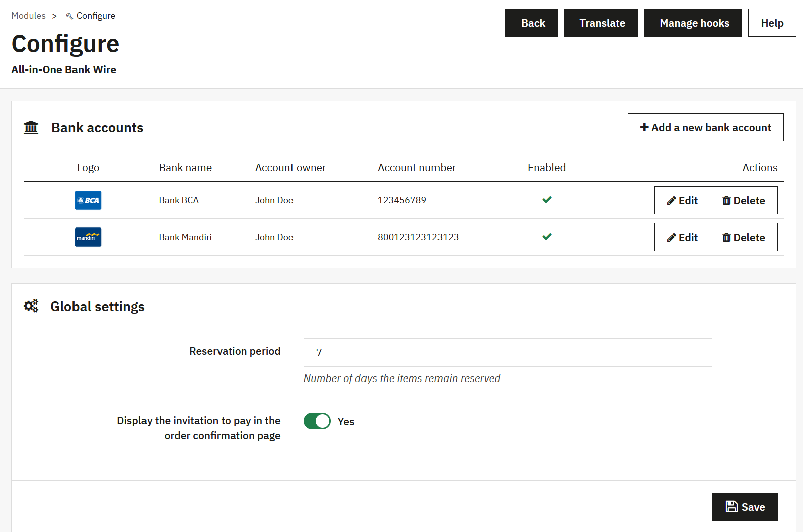Viewport: 803px width, 532px height.
Task: Edit the Bank Mandiri account
Action: (x=682, y=237)
